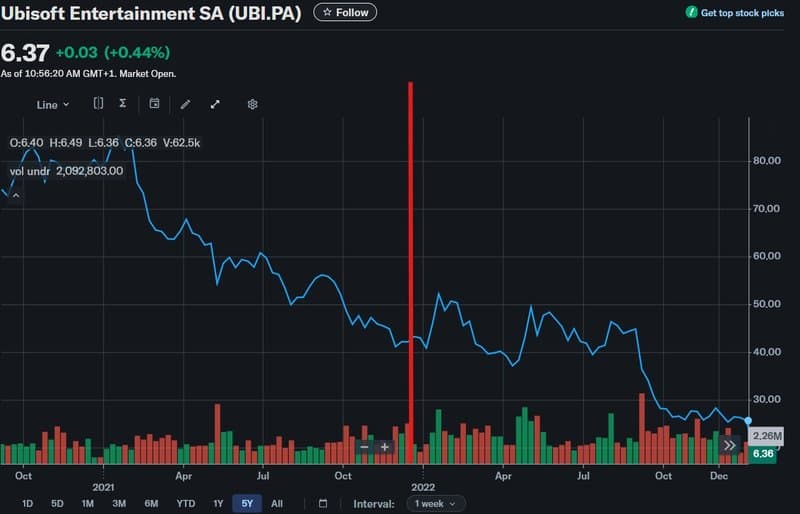The height and width of the screenshot is (514, 800).
Task: Click the scroll-to-latest double arrow
Action: (730, 445)
